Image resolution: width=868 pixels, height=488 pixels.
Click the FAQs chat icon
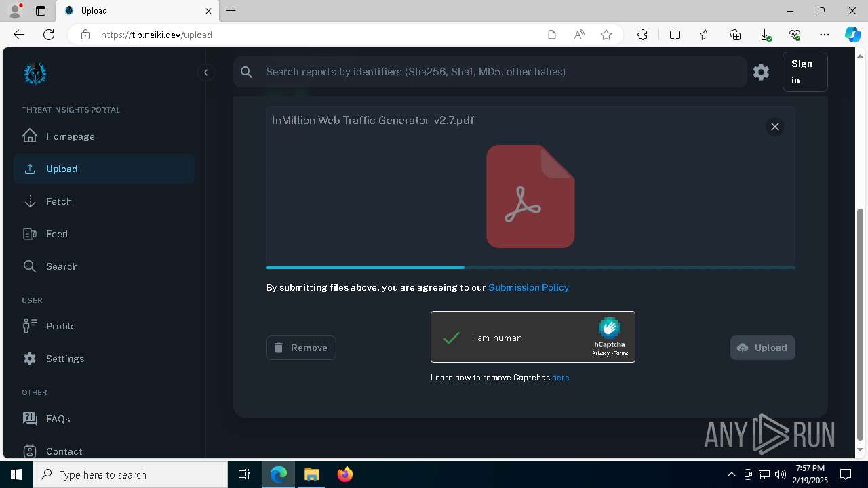coord(30,418)
